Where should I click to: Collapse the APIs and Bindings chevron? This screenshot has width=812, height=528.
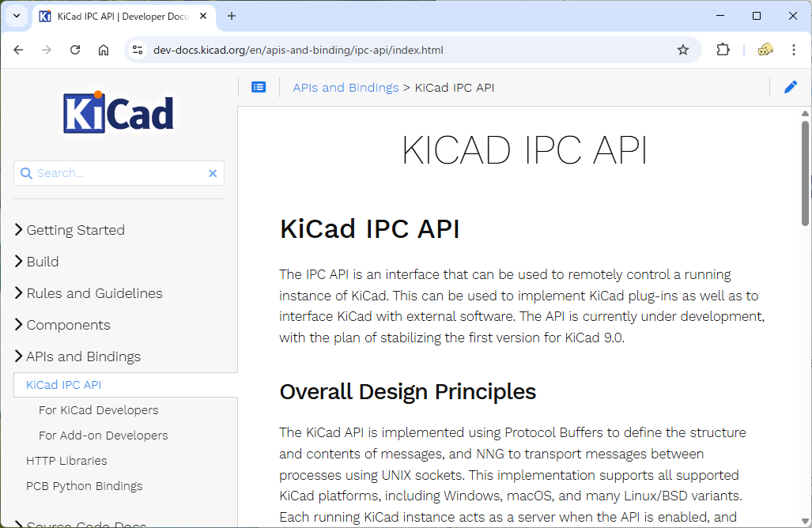[19, 356]
